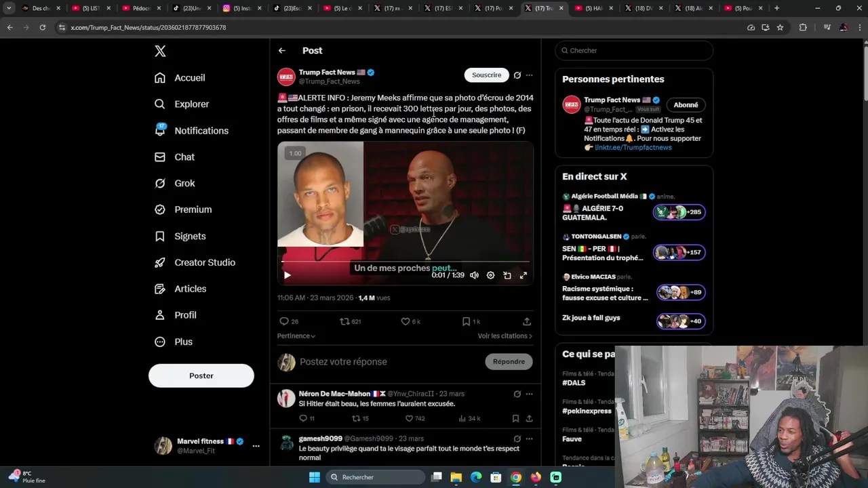Open Voir les citations link
The image size is (868, 488).
pyautogui.click(x=505, y=336)
